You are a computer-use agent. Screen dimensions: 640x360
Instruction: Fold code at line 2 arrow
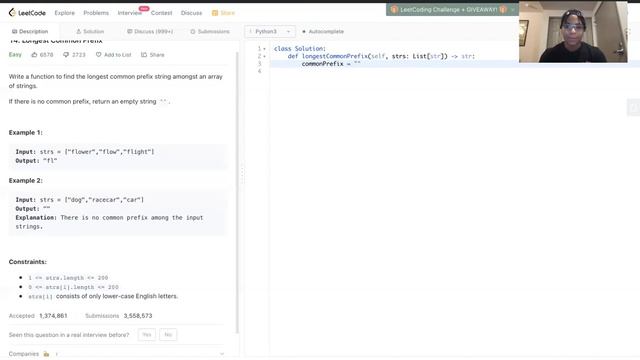(x=264, y=56)
